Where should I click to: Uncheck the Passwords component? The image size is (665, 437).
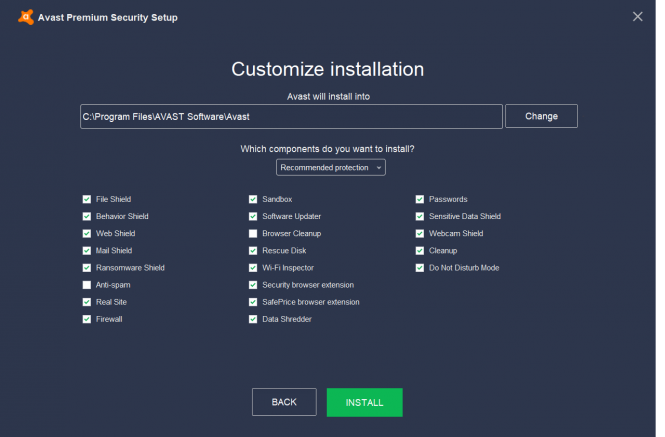419,199
